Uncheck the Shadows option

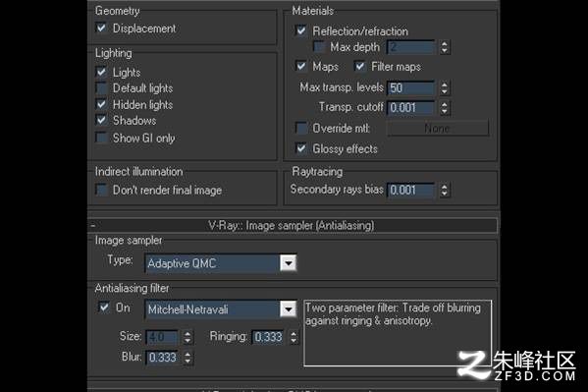pos(101,120)
